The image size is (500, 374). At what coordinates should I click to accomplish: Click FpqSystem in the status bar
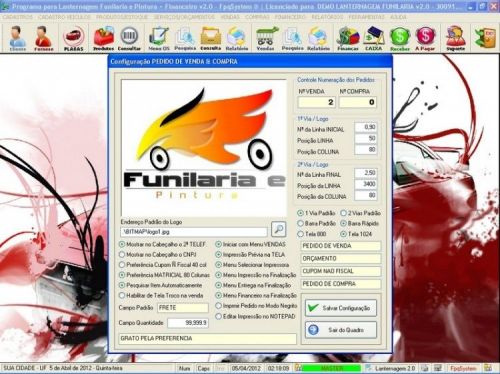click(463, 368)
